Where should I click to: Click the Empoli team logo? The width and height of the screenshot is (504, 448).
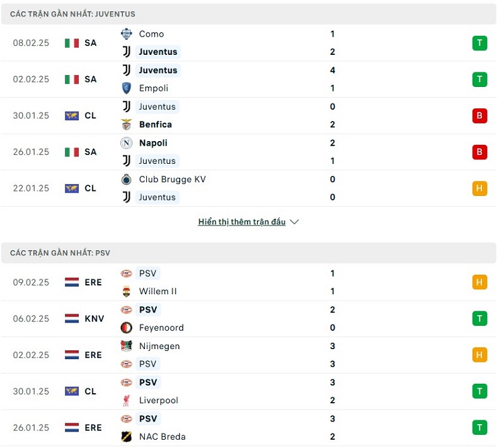point(126,88)
